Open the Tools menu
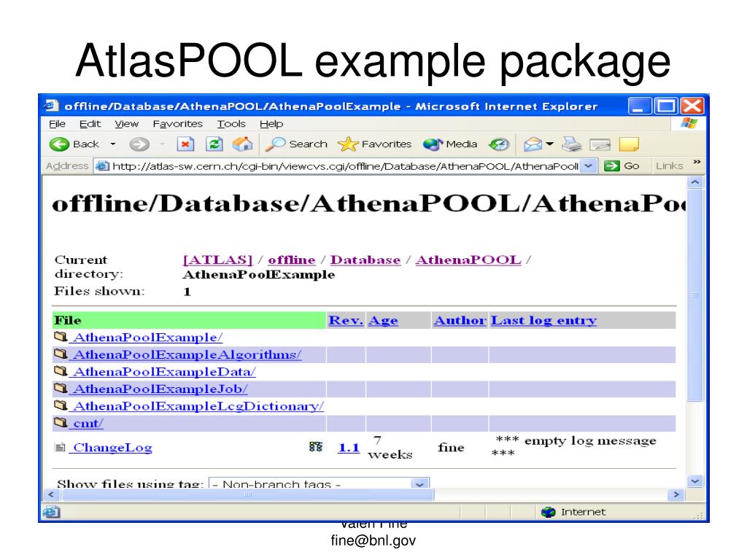 click(231, 124)
